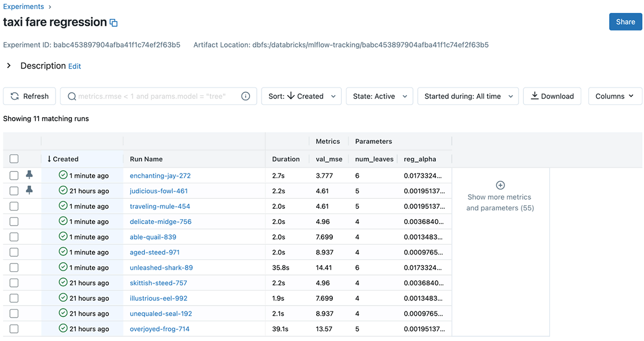Image resolution: width=644 pixels, height=341 pixels.
Task: Click the Download button
Action: tap(552, 96)
